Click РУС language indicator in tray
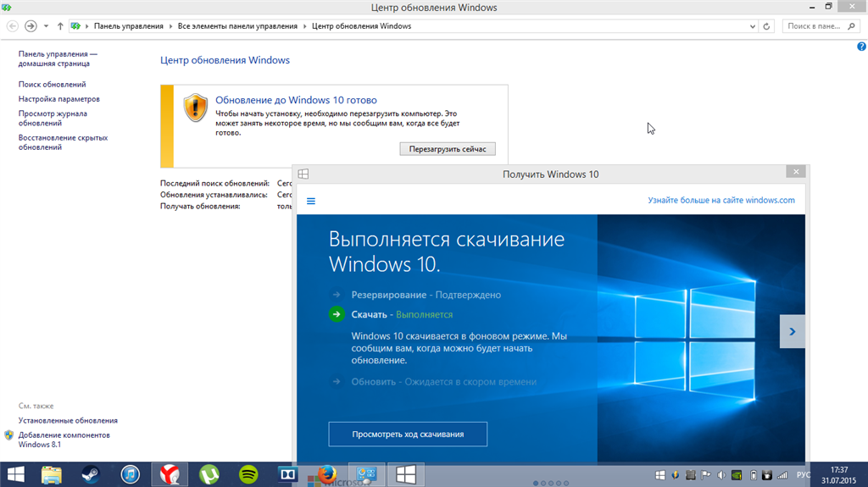 [804, 475]
